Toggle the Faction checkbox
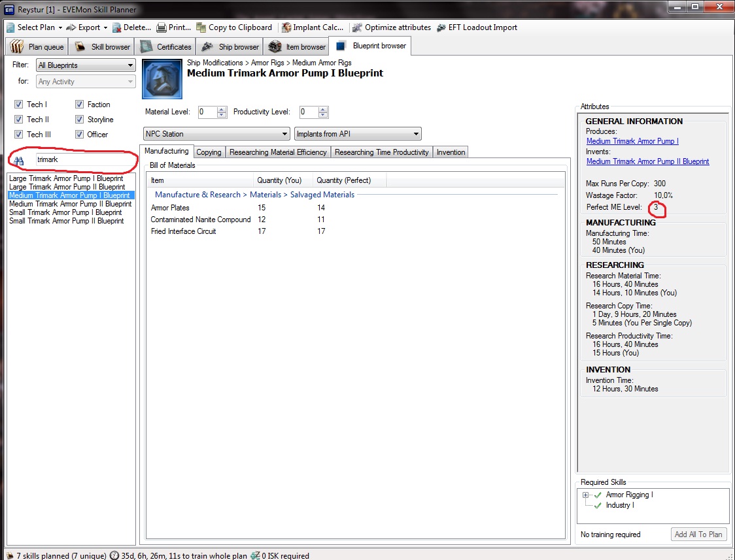Viewport: 735px width, 560px height. 79,105
